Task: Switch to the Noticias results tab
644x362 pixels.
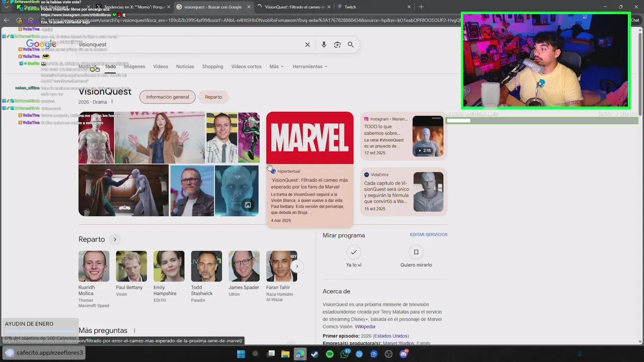Action: (185, 66)
